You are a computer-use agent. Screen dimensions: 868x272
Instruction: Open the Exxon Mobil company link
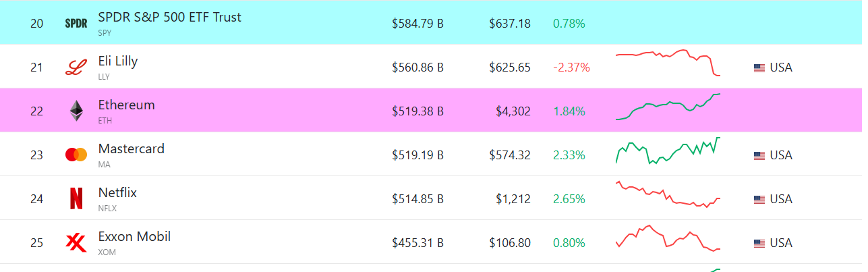click(x=134, y=237)
